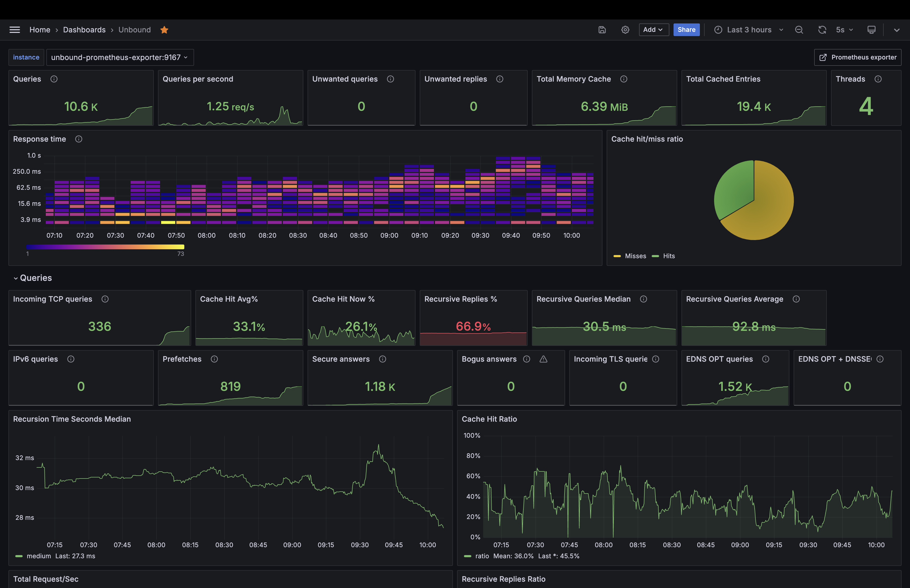Open dashboard settings gear
Viewport: 910px width, 588px height.
tap(625, 30)
